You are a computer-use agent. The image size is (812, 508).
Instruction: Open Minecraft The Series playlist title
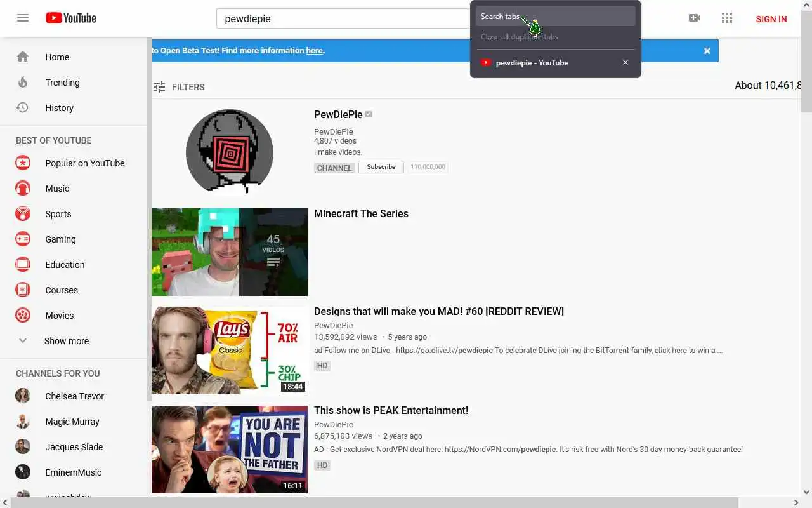click(361, 213)
